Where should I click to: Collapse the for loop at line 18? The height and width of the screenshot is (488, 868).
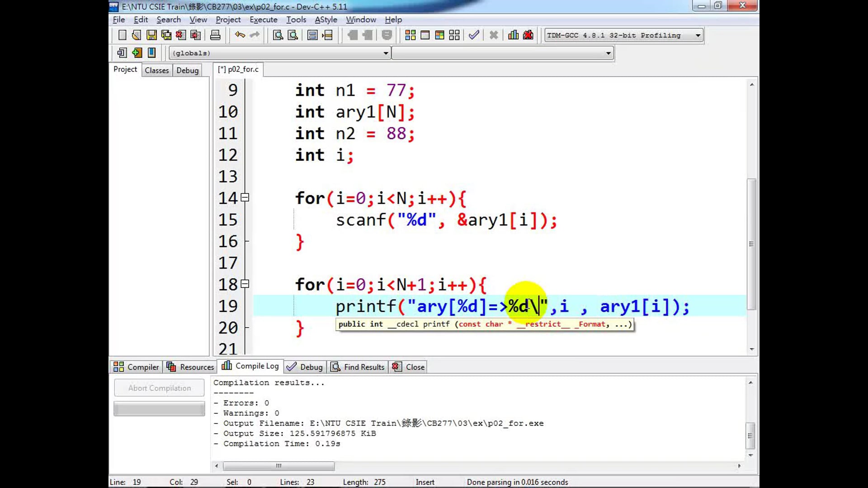(x=245, y=284)
